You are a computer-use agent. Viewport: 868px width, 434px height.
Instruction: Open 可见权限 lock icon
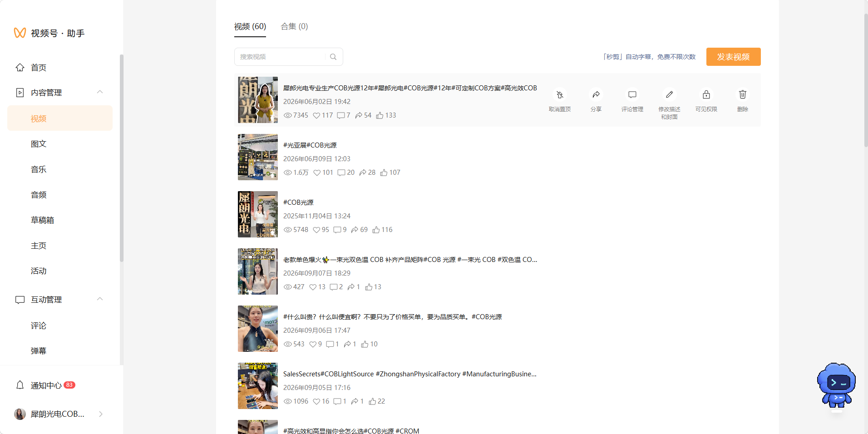coord(706,94)
